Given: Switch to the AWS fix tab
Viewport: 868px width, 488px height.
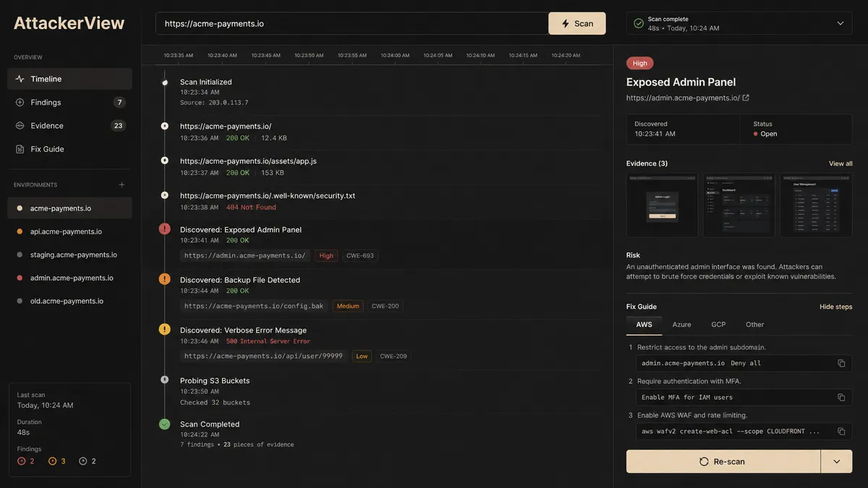Looking at the screenshot, I should pos(644,325).
